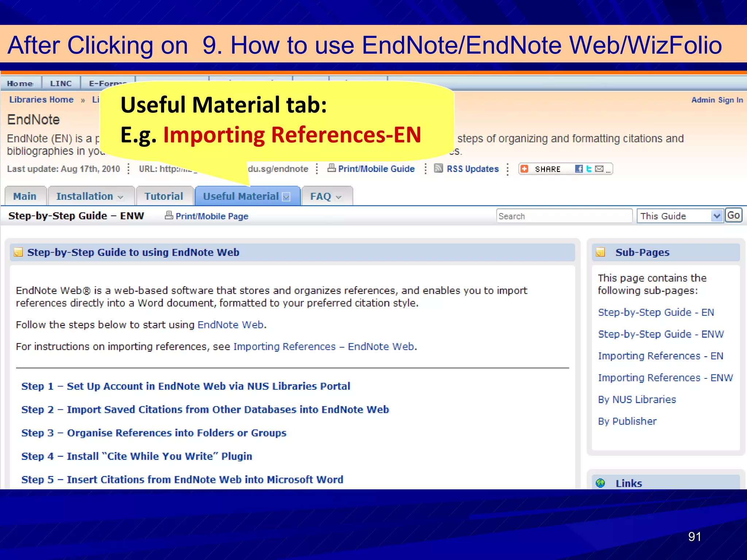Click the Step-by-Step Guide box header icon
The height and width of the screenshot is (560, 747).
point(18,252)
